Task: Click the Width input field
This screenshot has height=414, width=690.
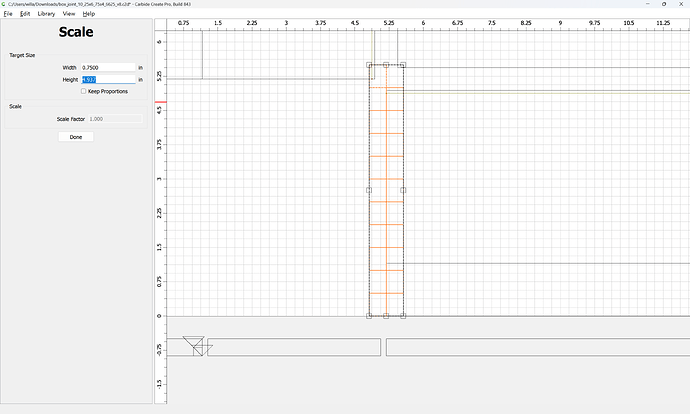Action: point(108,67)
